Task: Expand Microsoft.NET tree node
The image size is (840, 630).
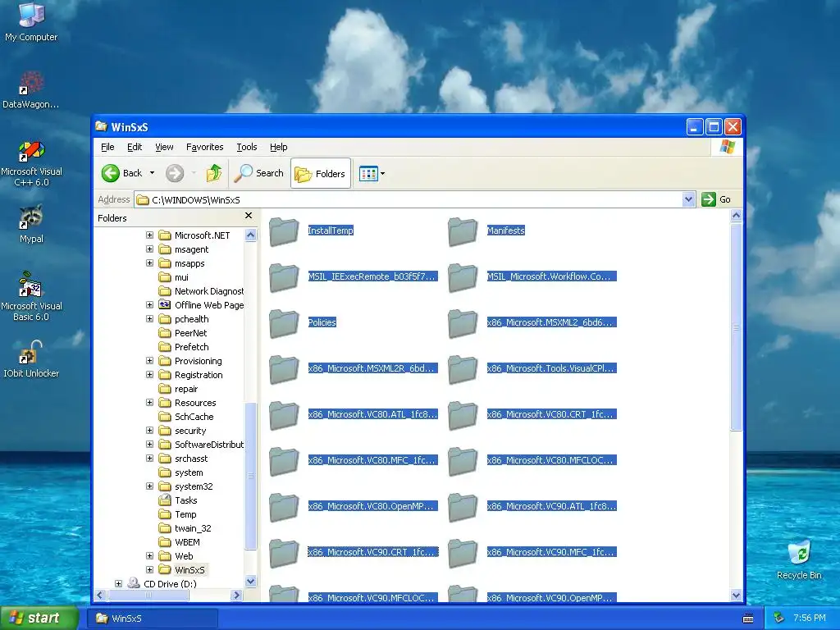Action: point(149,235)
